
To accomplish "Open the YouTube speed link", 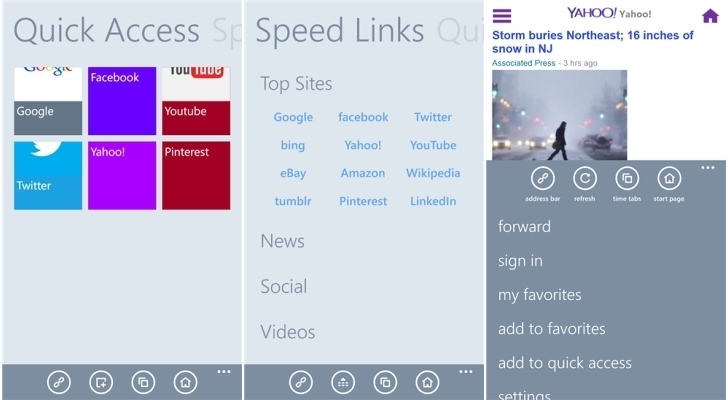I will click(433, 145).
